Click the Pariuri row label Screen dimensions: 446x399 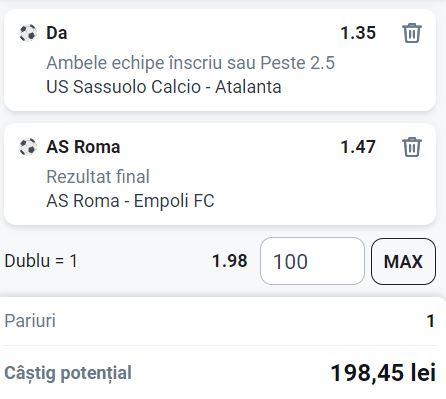[30, 321]
